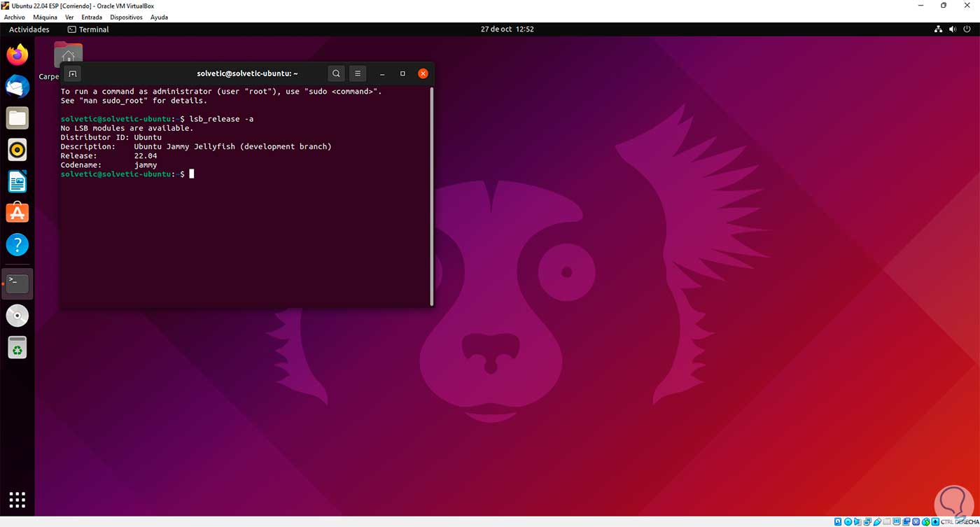Show all applications grid
Viewport: 980px width, 527px height.
tap(17, 499)
